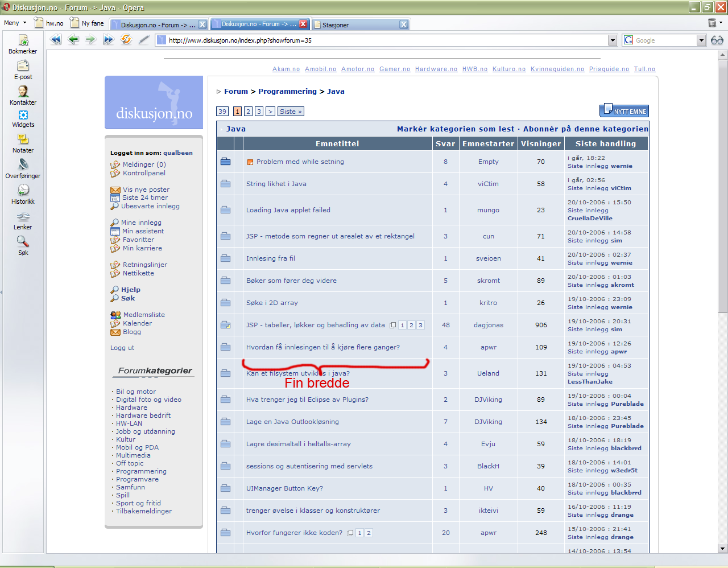Open the trash closed-tabs icon
The image size is (728, 568).
[712, 23]
